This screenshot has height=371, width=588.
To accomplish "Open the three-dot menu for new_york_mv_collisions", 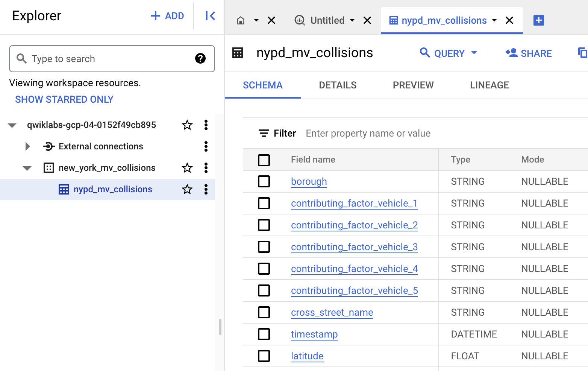I will pos(206,168).
